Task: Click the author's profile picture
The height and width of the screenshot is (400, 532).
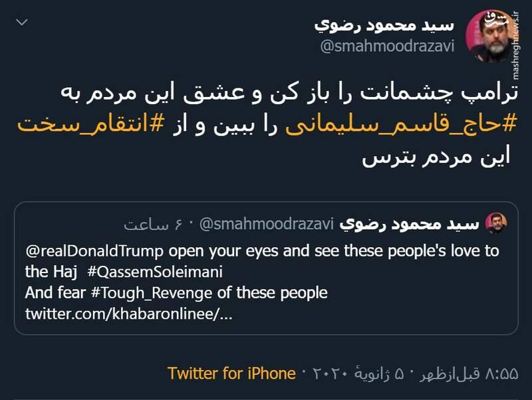Action: 488,37
